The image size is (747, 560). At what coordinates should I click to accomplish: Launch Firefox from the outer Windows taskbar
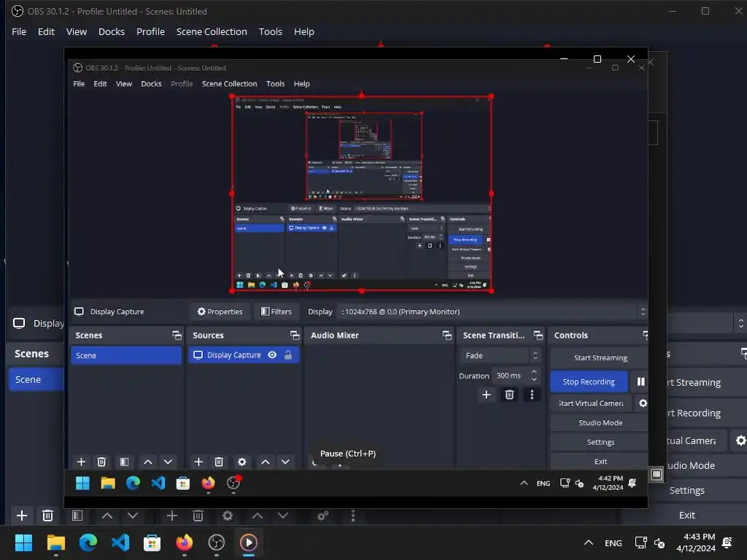[x=185, y=542]
